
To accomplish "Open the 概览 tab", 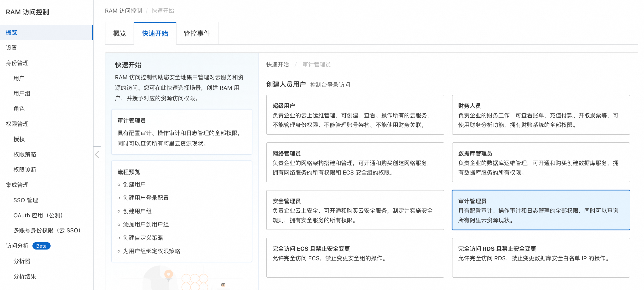I will 119,33.
